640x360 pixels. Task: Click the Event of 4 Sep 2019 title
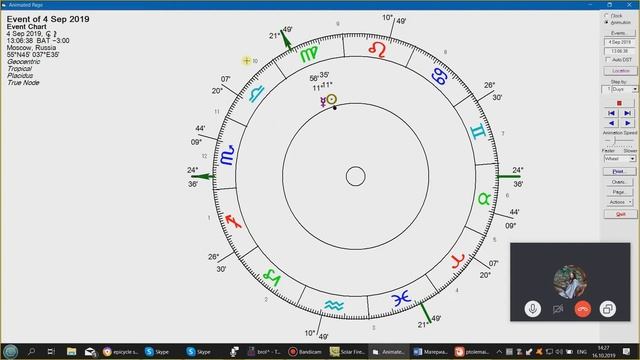click(48, 19)
